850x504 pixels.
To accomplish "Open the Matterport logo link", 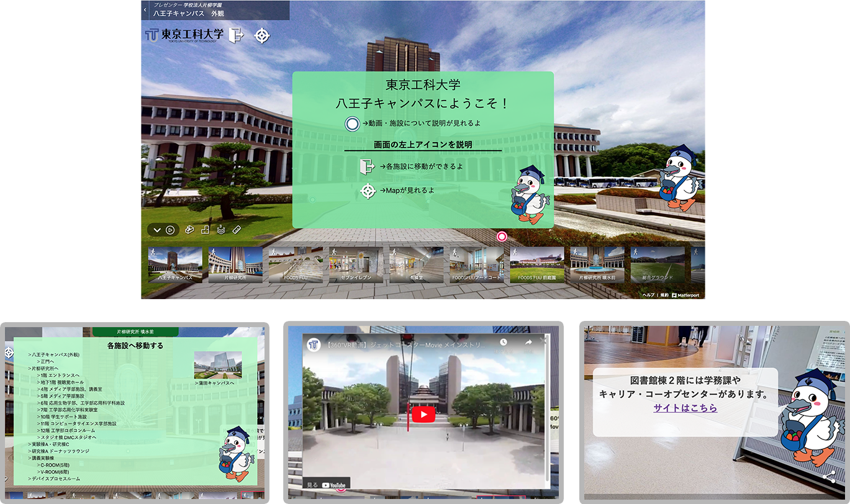I will 685,295.
